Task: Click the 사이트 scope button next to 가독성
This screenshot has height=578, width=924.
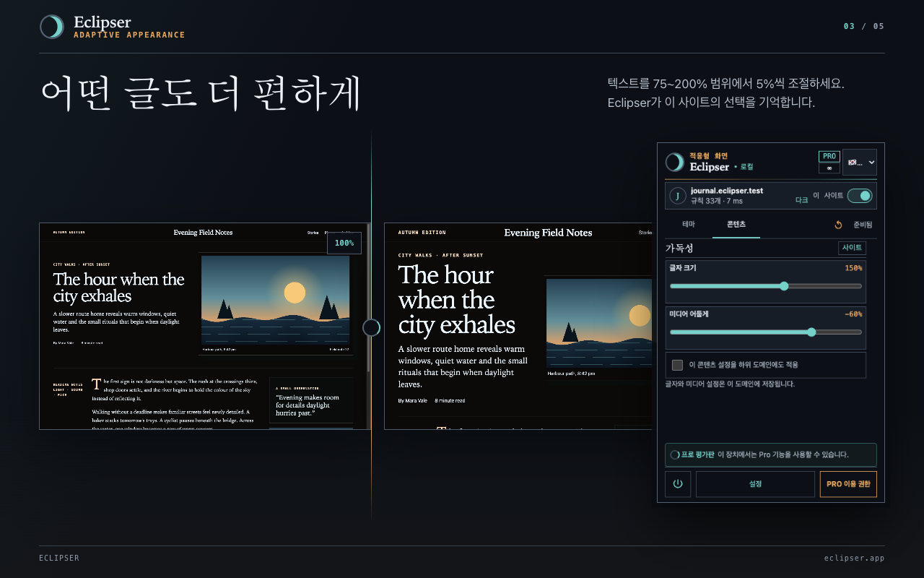Action: [x=852, y=248]
